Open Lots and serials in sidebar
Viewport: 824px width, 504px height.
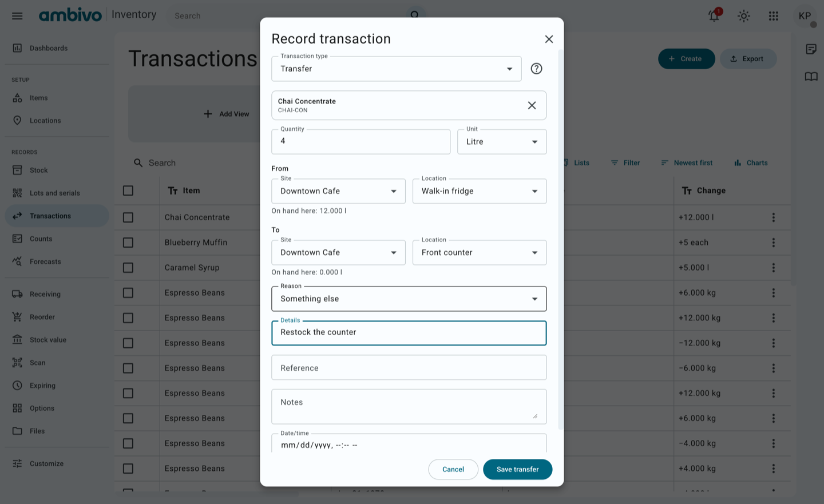pos(57,193)
